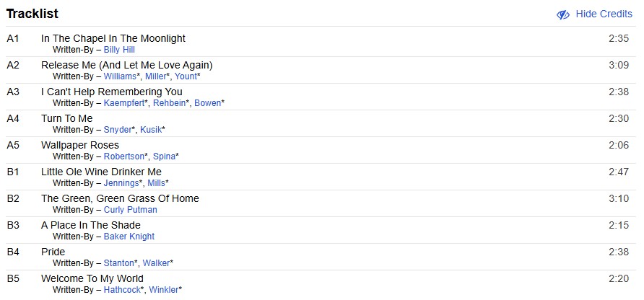The image size is (644, 300).
Task: Open the Bowen songwriter link
Action: (207, 103)
